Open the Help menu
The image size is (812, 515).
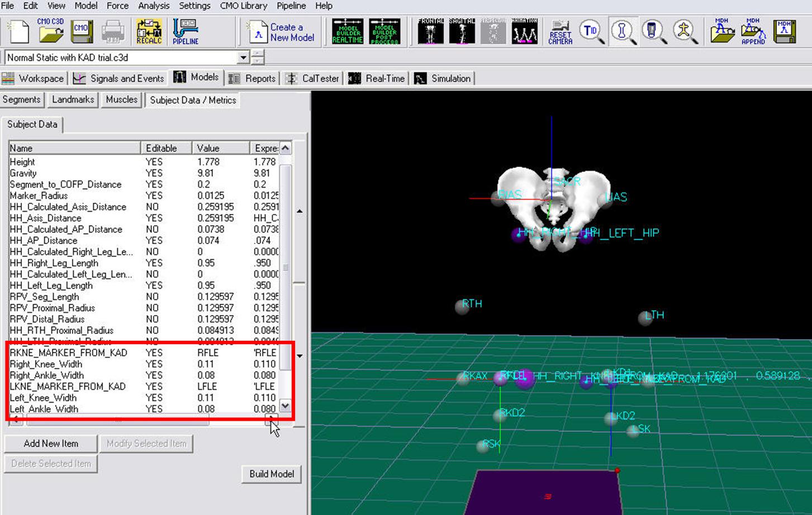click(324, 6)
